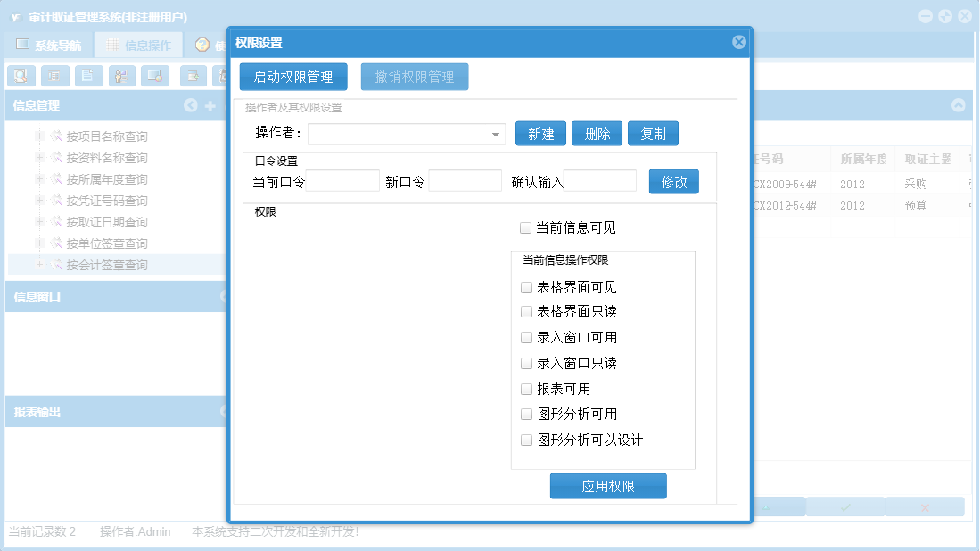Screen dimensions: 980x551
Task: Click the plus icon in 信息管理 header
Action: click(x=210, y=106)
